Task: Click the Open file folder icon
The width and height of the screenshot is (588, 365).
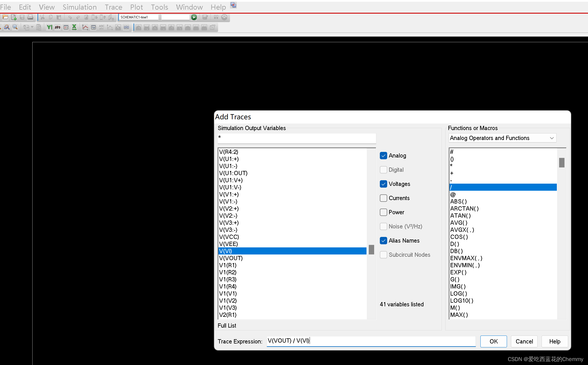Action: point(5,17)
